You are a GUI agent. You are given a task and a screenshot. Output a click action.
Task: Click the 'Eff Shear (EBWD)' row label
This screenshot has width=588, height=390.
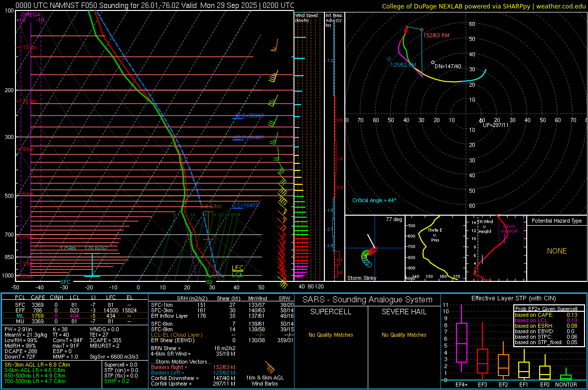coord(173,341)
